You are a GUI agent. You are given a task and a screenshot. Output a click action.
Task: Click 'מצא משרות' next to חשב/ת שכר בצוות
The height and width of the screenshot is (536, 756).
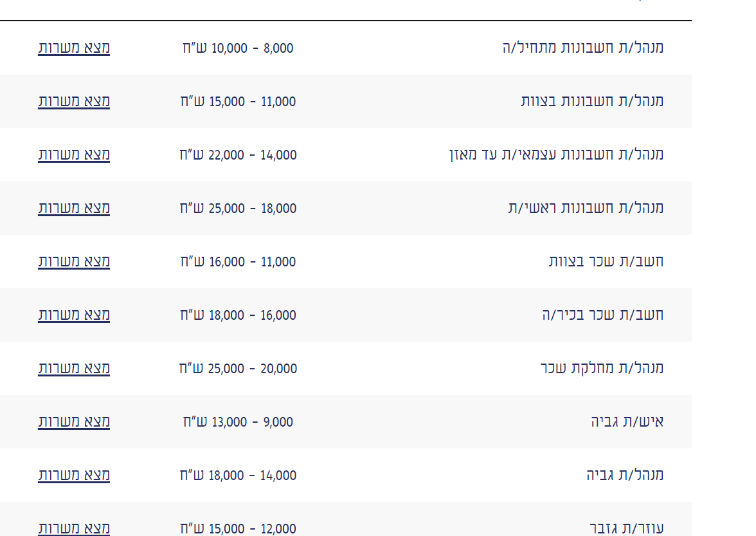click(x=74, y=261)
